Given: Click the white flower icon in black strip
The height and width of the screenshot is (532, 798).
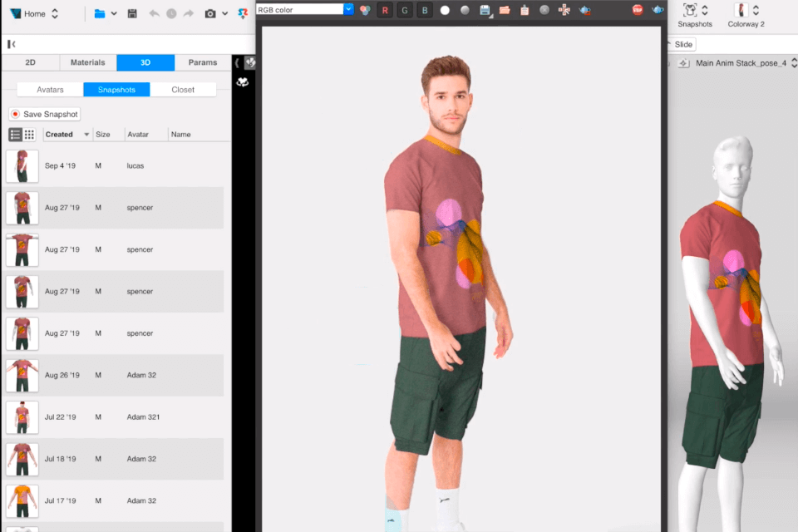Looking at the screenshot, I should (243, 82).
